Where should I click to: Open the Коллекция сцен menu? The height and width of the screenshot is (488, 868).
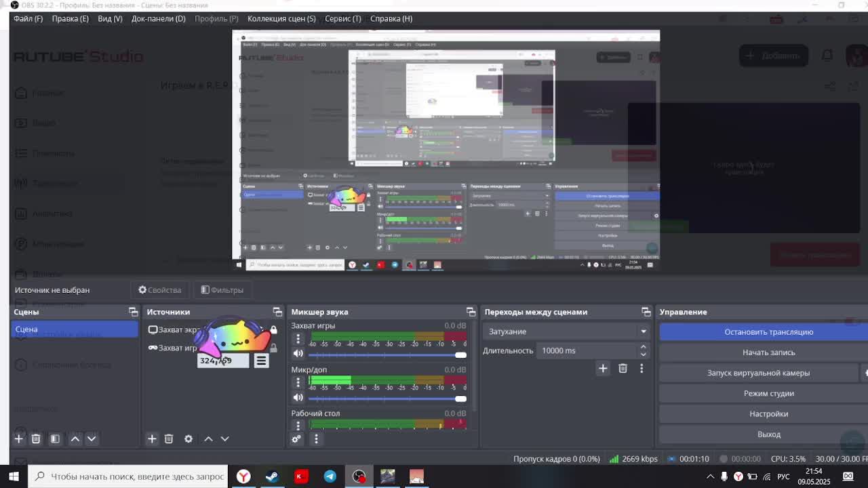pos(281,18)
